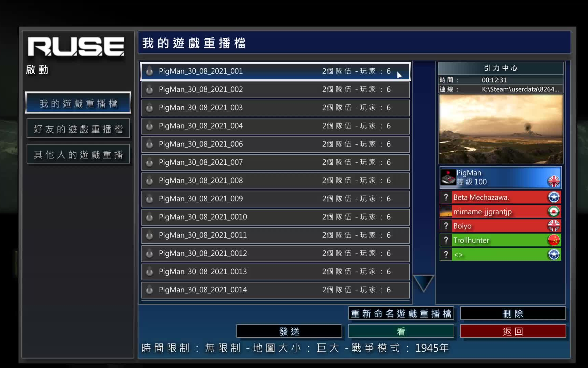Select replay row PigMan_30_08_2021_008
The height and width of the screenshot is (368, 588).
tap(276, 181)
